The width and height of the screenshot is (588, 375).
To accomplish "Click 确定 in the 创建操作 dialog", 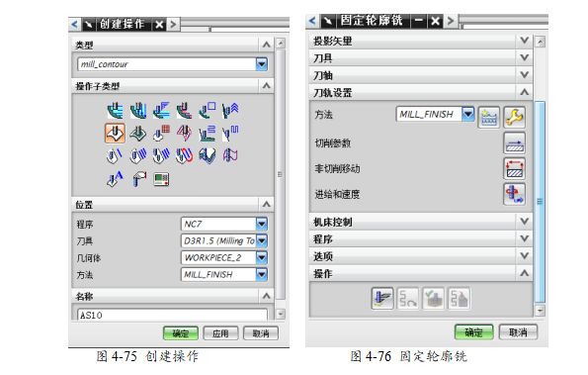I will click(181, 333).
